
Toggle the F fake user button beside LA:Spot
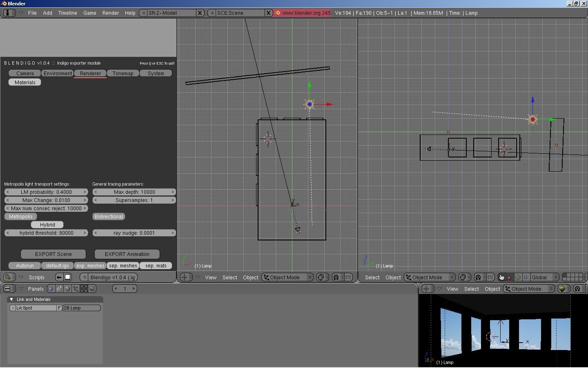point(59,308)
